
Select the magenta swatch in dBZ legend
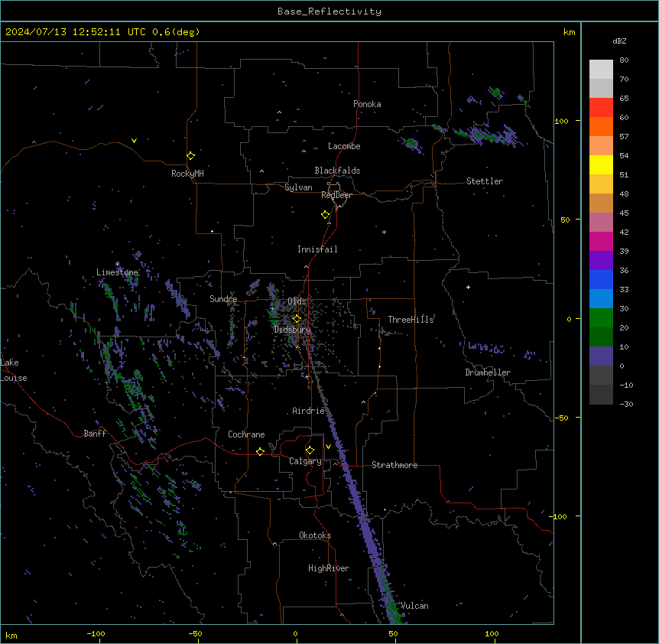[601, 241]
